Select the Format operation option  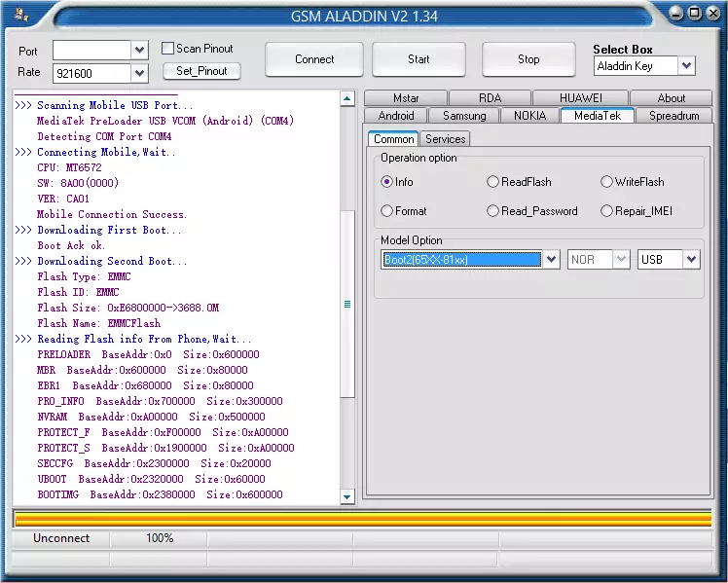[x=386, y=211]
